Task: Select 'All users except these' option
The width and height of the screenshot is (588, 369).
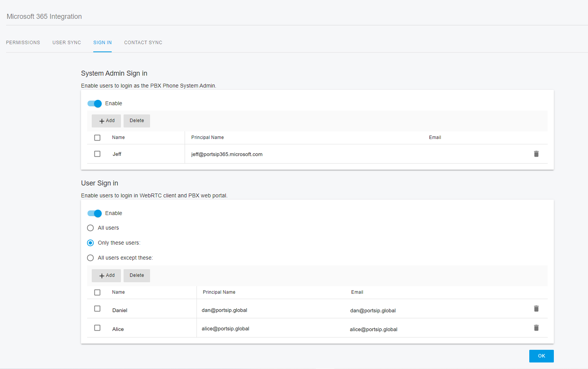Action: click(x=91, y=258)
